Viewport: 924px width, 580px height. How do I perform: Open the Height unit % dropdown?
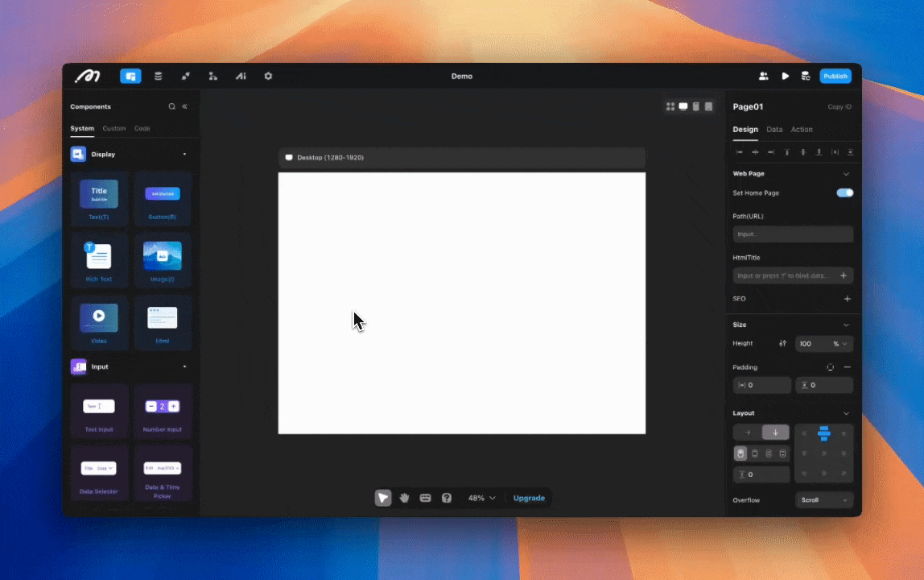839,344
